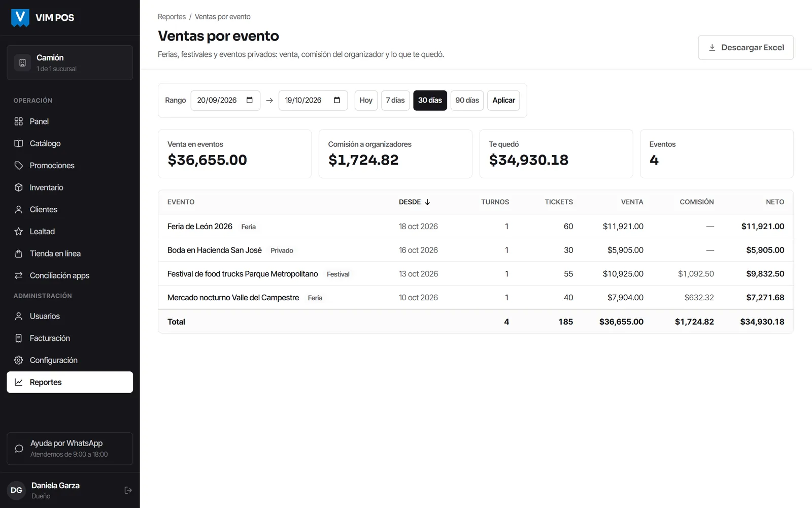Download the report with Descargar Excel
The height and width of the screenshot is (508, 812).
(x=746, y=47)
